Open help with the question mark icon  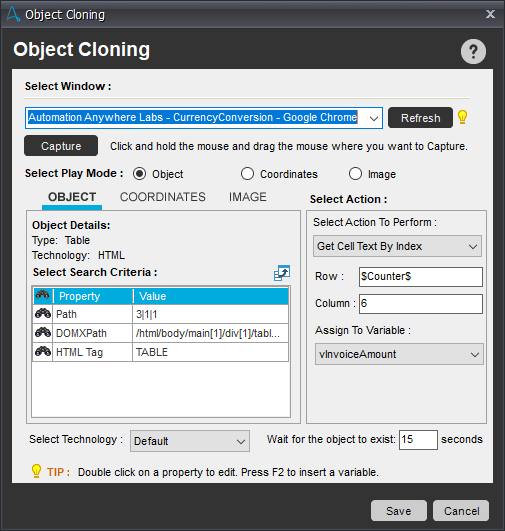pyautogui.click(x=473, y=51)
